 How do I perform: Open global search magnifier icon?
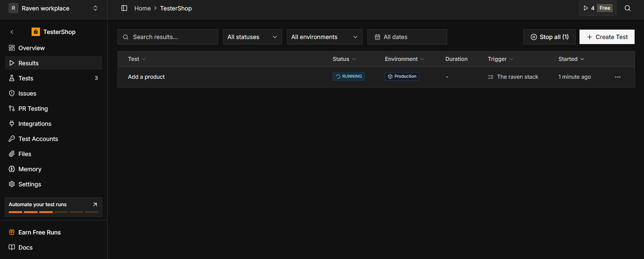tap(628, 8)
